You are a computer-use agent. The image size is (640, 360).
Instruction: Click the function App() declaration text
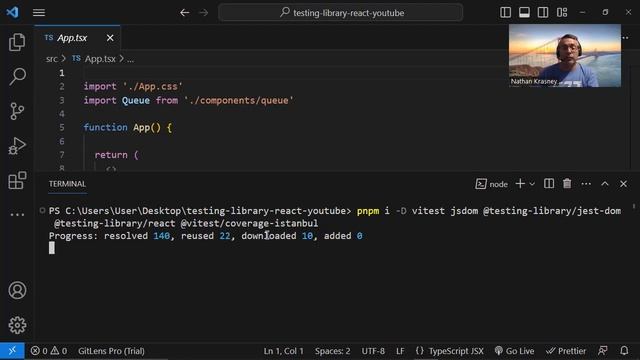(x=127, y=127)
